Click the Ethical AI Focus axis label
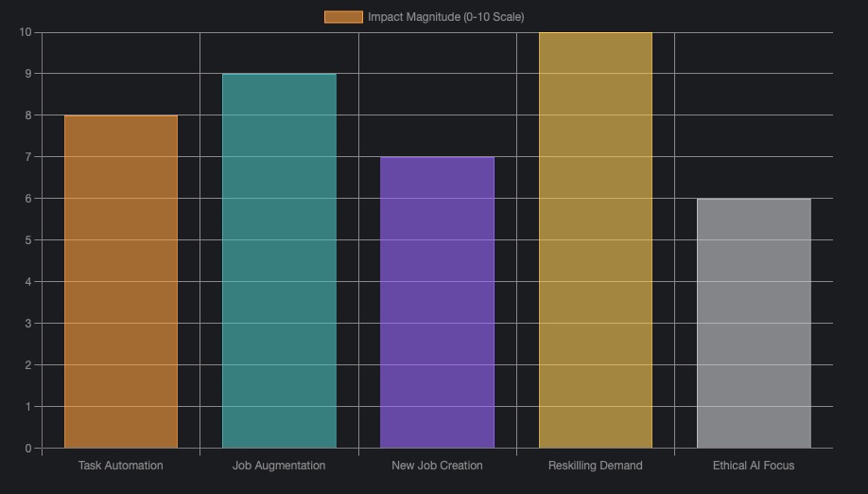The width and height of the screenshot is (868, 494). 754,466
